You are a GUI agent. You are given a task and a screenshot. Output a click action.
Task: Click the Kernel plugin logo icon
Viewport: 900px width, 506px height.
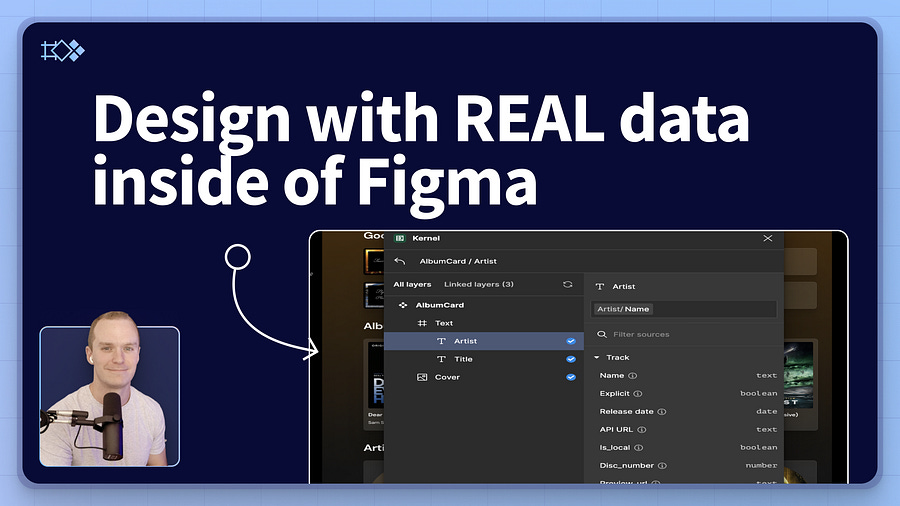(400, 238)
